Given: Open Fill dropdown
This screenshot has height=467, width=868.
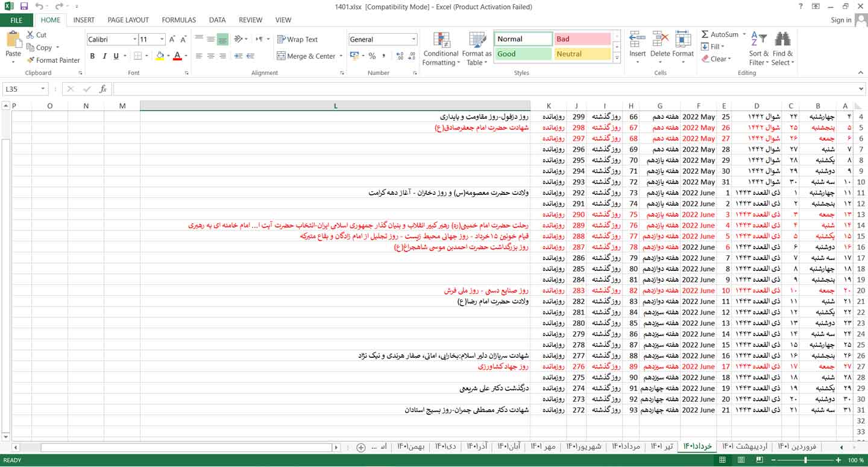Looking at the screenshot, I should (x=712, y=46).
